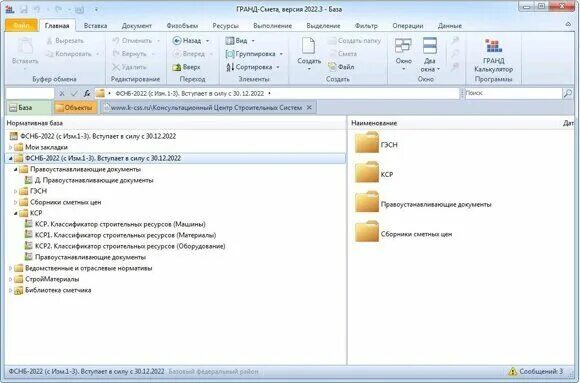
Task: Click the Удалить delete button
Action: [x=129, y=67]
